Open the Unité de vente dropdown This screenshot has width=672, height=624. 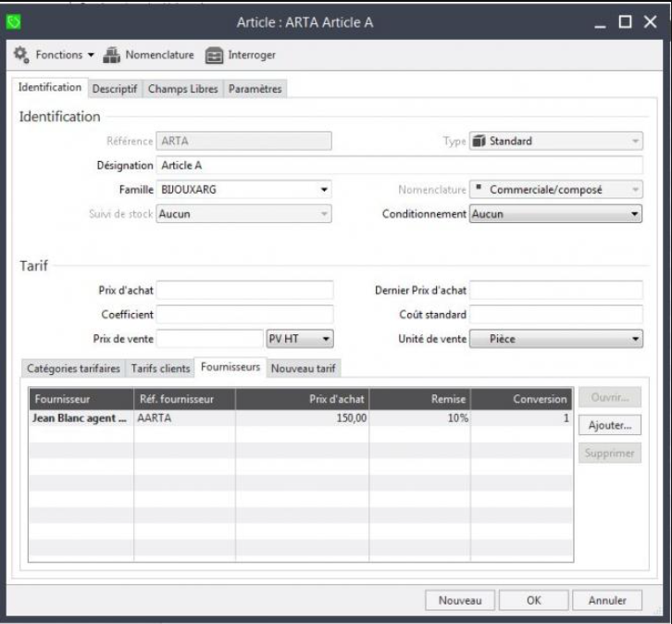point(634,339)
